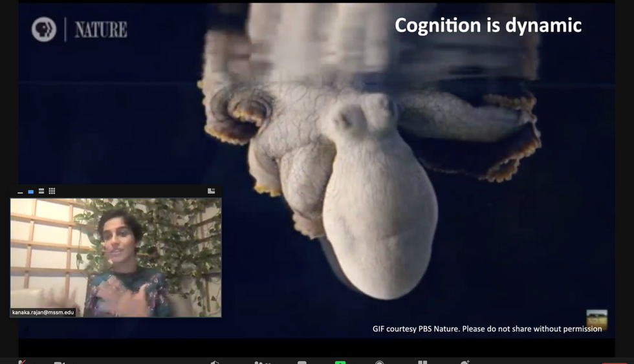Viewport: 634px width, 364px height.
Task: Click the kanaka.rajan@mssm.edu name label
Action: coord(43,312)
